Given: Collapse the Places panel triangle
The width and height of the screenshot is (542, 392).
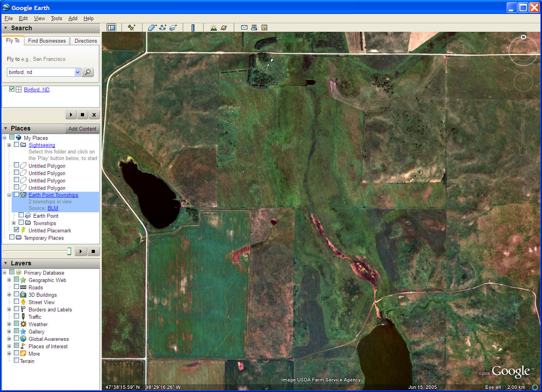Looking at the screenshot, I should point(5,128).
